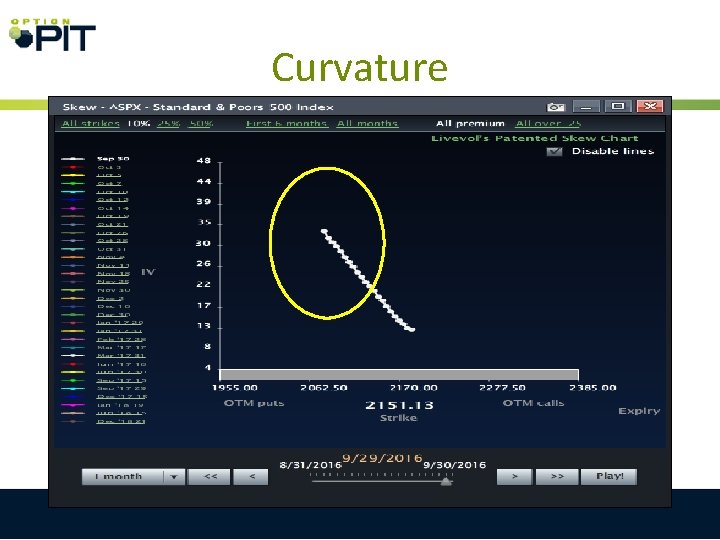The image size is (720, 540).
Task: Click the OTM calls axis label
Action: tap(533, 403)
